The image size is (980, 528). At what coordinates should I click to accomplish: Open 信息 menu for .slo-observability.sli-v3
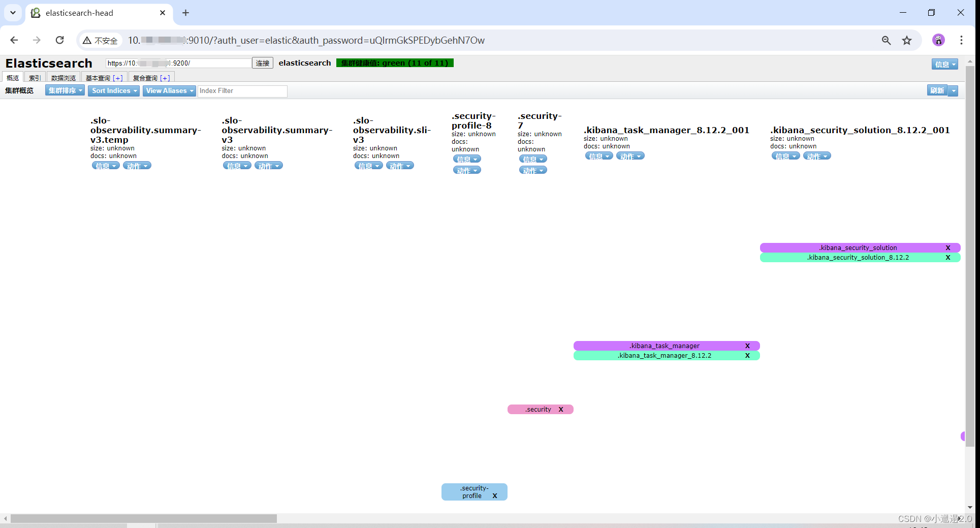368,166
